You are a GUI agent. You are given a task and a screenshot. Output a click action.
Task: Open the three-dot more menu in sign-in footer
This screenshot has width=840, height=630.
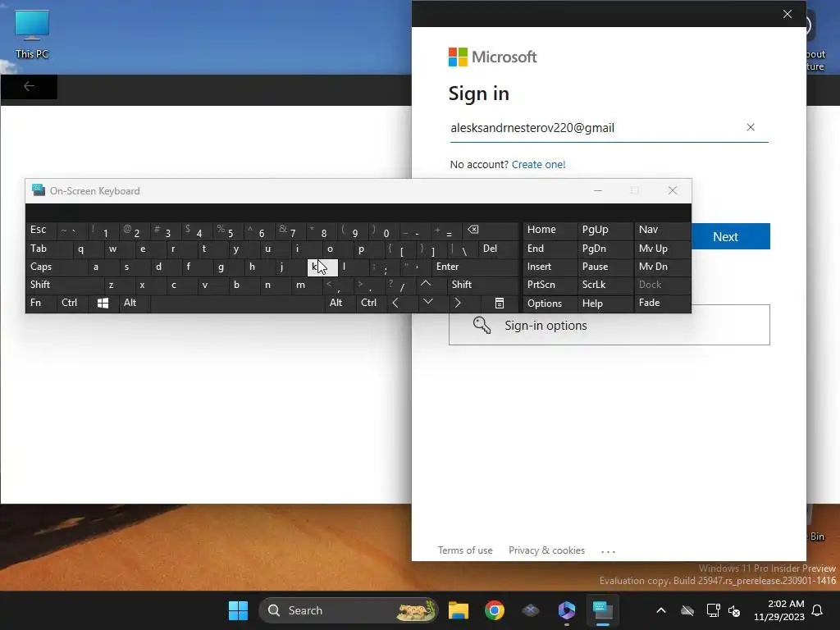pos(608,551)
